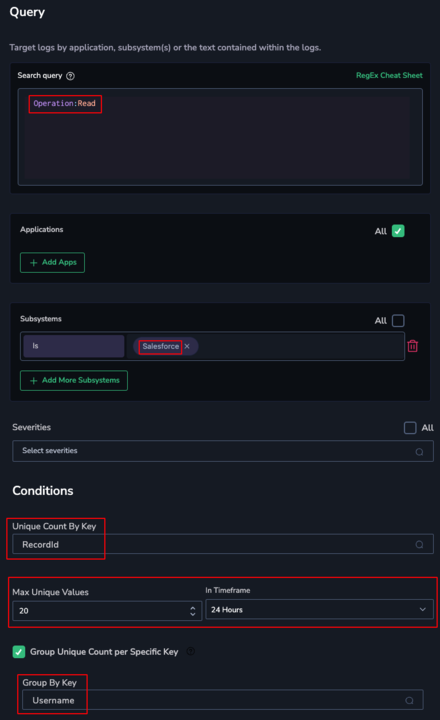
Task: Open the RegEx Cheat Sheet link
Action: tap(389, 75)
